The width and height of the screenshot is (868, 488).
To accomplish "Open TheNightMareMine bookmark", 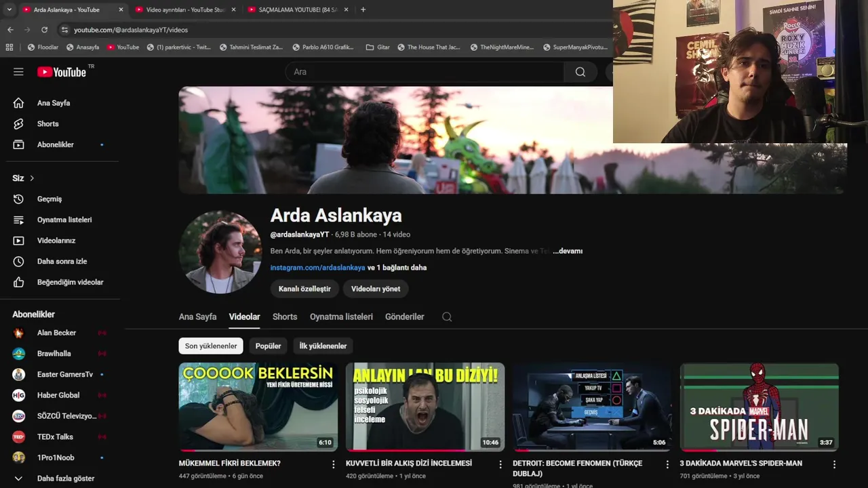I will coord(502,47).
